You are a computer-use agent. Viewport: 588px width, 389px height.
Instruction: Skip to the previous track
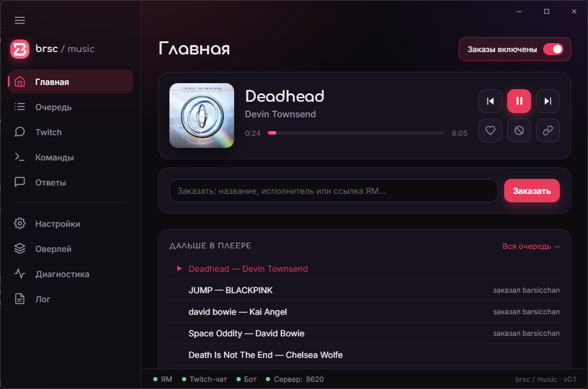click(x=490, y=101)
